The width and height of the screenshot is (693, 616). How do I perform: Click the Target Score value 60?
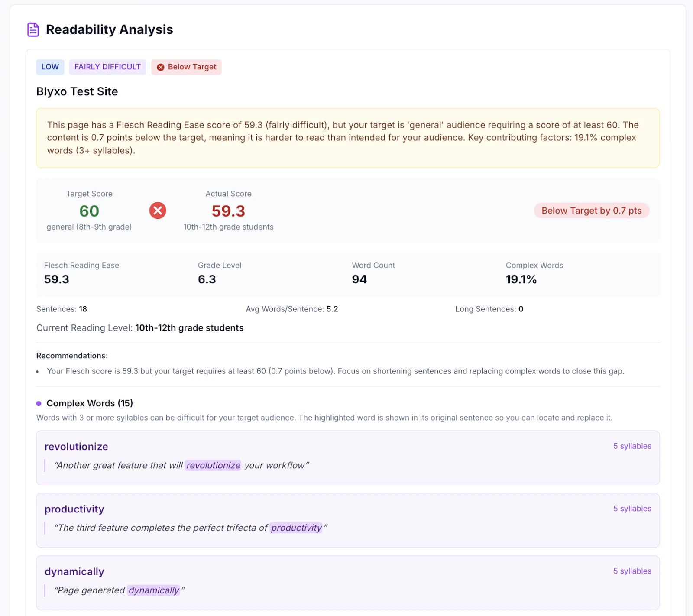89,211
